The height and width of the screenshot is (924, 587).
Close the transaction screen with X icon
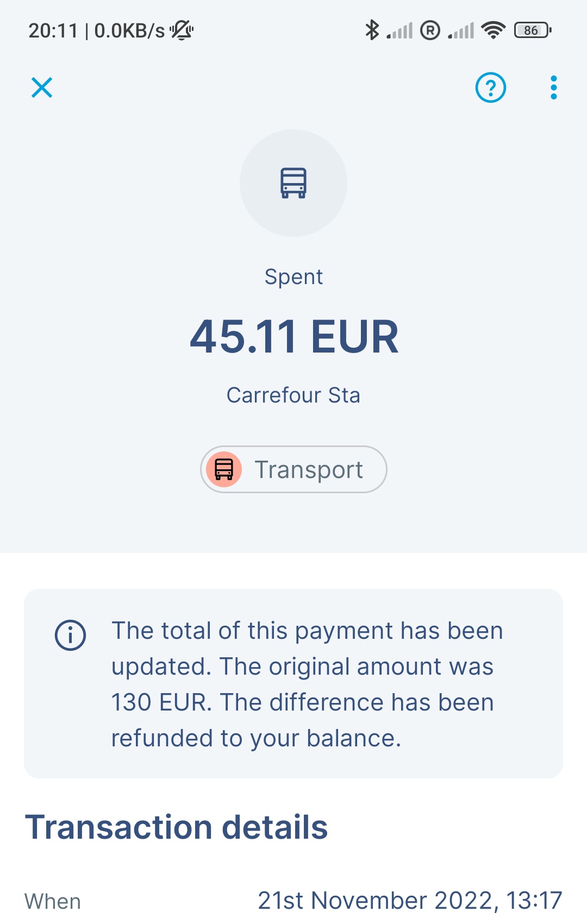pos(42,87)
